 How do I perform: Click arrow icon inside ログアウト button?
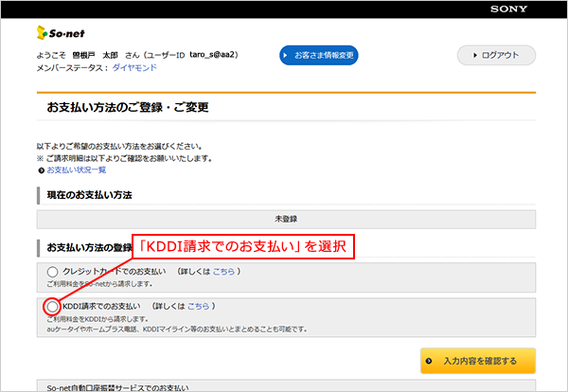(x=473, y=55)
